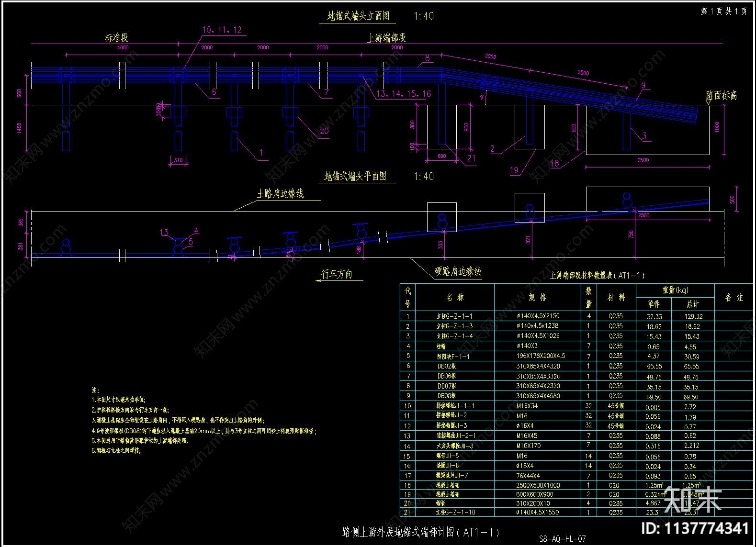Click the spec cell 196X178X200X4.5
This screenshot has height=547, width=756.
click(x=541, y=356)
